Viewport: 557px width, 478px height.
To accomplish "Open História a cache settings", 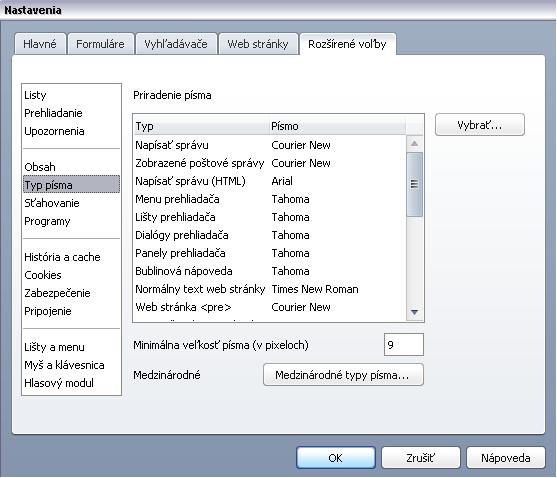I will click(71, 257).
